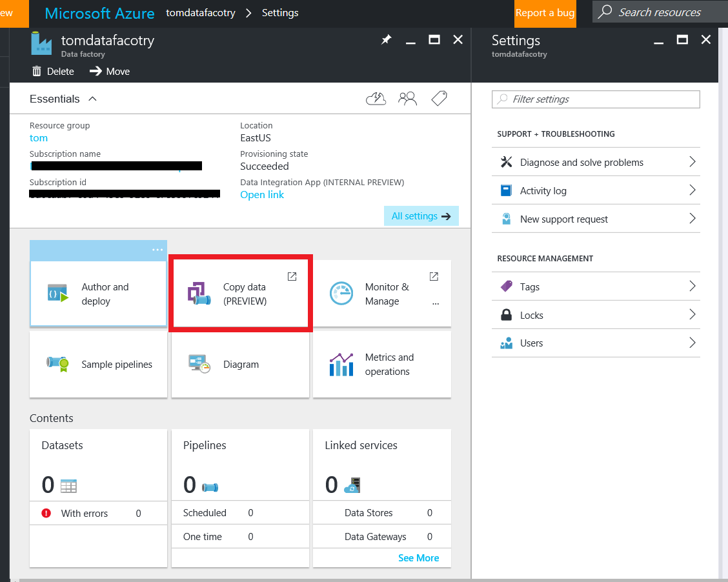Image resolution: width=728 pixels, height=582 pixels.
Task: Expand the Locks settings chevron
Action: pos(693,314)
